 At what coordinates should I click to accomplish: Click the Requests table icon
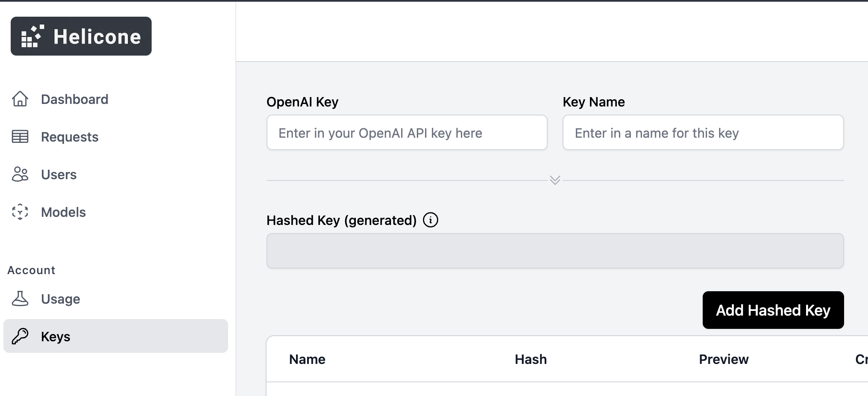(19, 136)
